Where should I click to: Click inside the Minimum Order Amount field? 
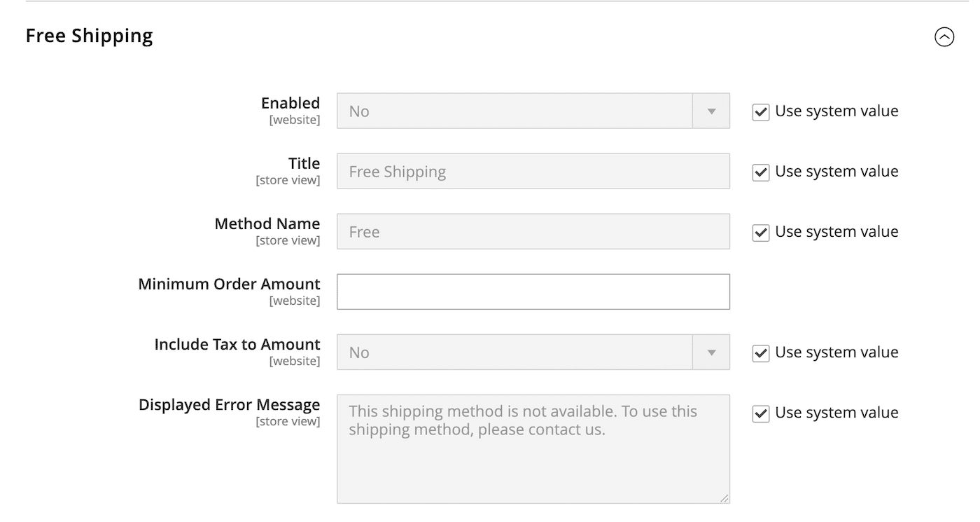click(x=532, y=291)
